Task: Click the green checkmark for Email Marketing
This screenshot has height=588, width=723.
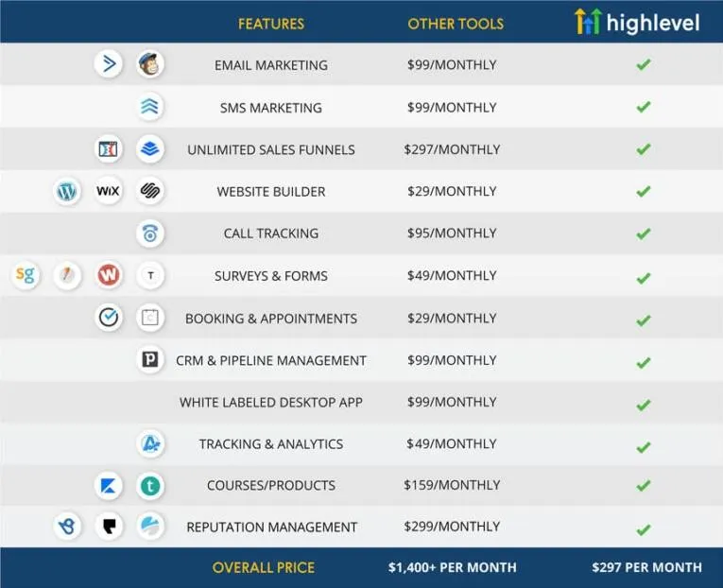Action: tap(644, 64)
